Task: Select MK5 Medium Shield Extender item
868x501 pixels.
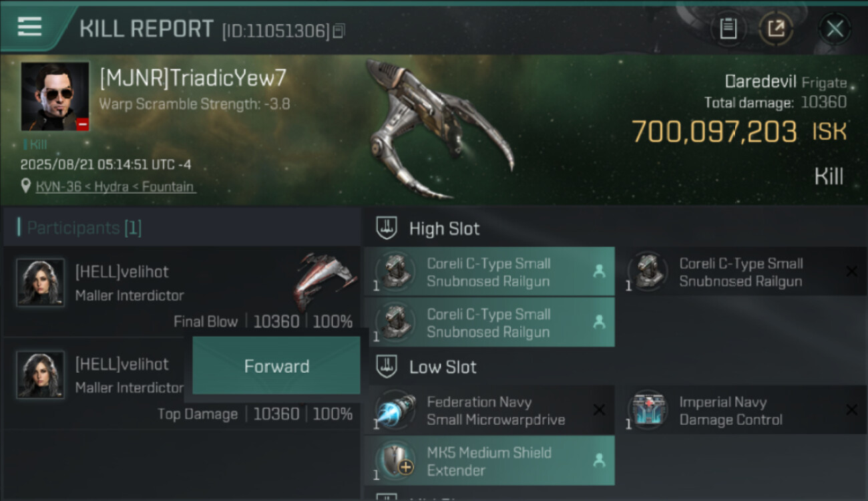Action: click(489, 461)
